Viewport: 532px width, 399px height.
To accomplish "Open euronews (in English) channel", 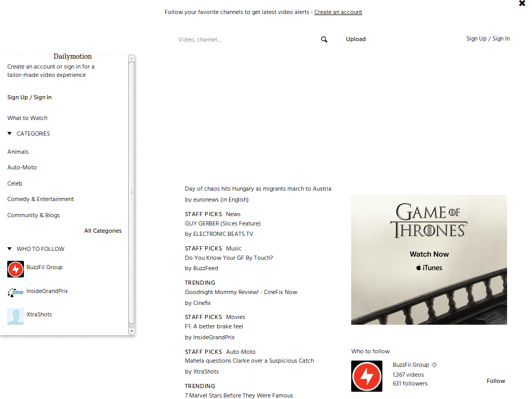I will click(x=220, y=199).
